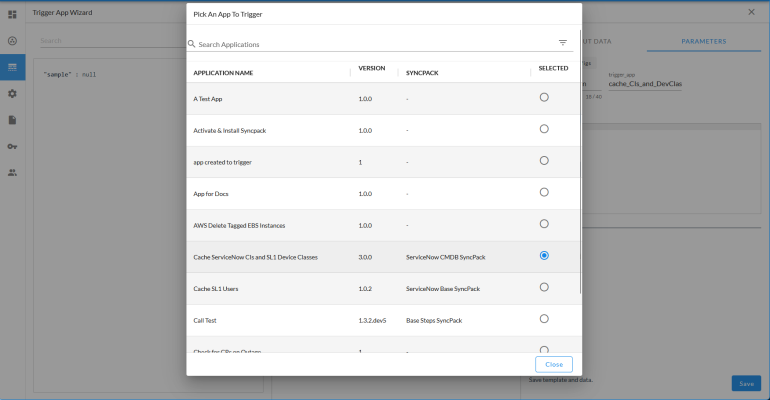Screen dimensions: 770x400
Task: Sort by the Application Name column header
Action: [223, 73]
